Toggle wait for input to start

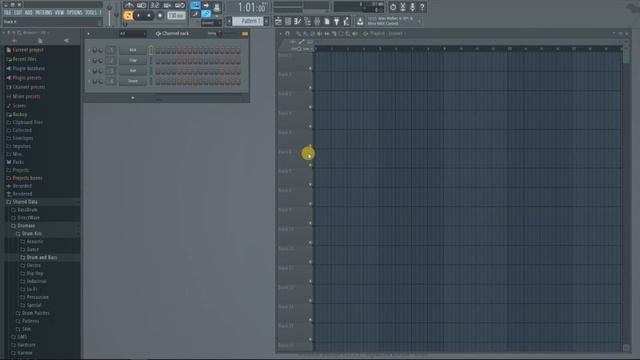tap(142, 5)
